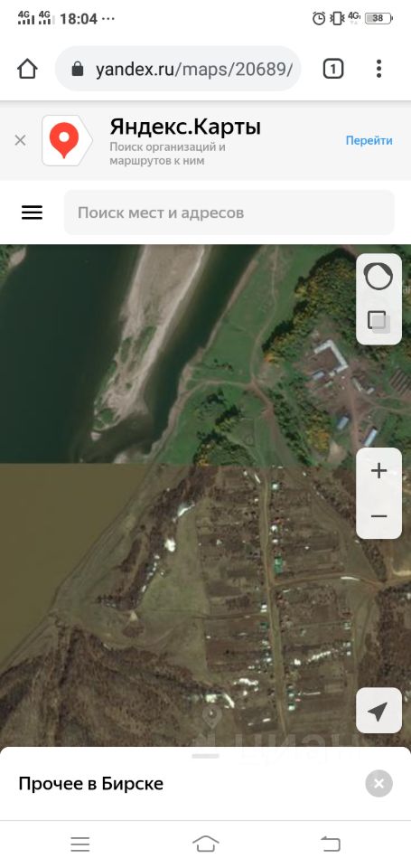Viewport: 411px width, 868px height.
Task: Follow the Перейти link
Action: pyautogui.click(x=369, y=141)
